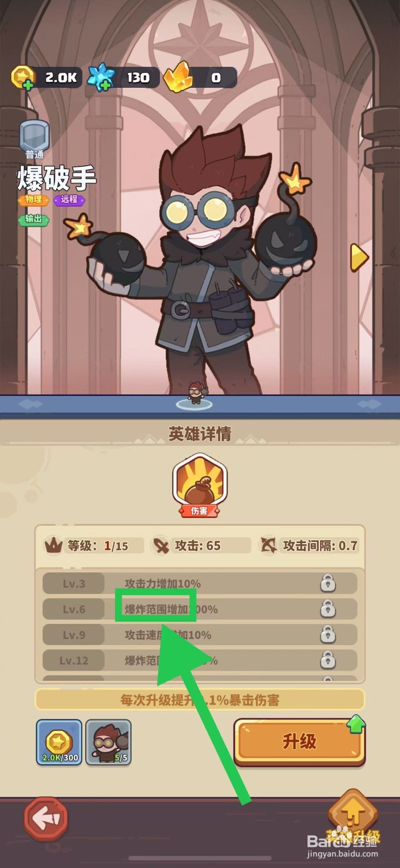
Task: Tap the lock on Lv.9 skill
Action: point(327,634)
